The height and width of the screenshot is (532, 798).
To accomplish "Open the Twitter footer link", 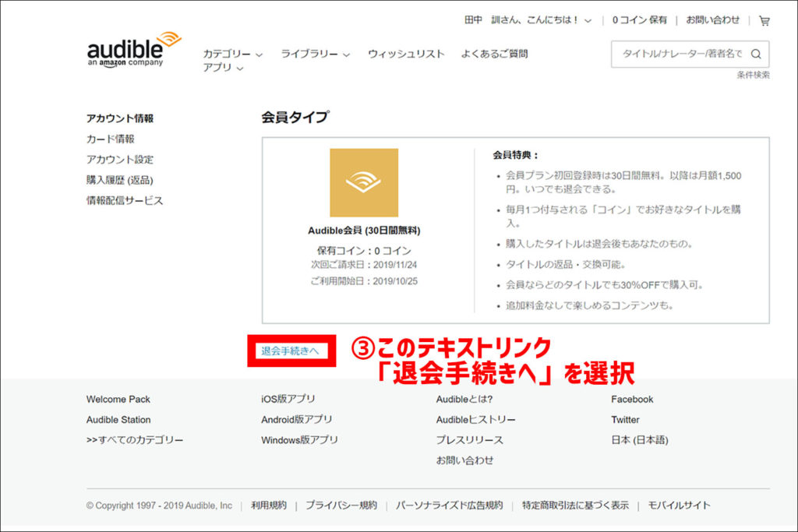I will (x=626, y=420).
